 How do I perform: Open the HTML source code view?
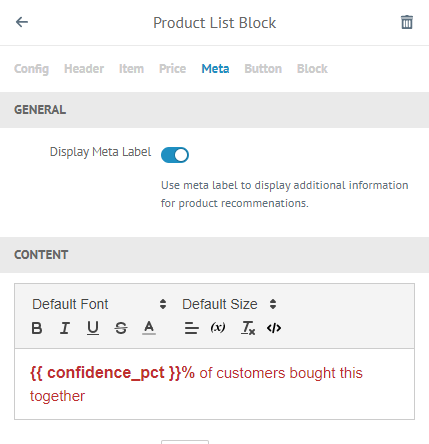[x=274, y=328]
